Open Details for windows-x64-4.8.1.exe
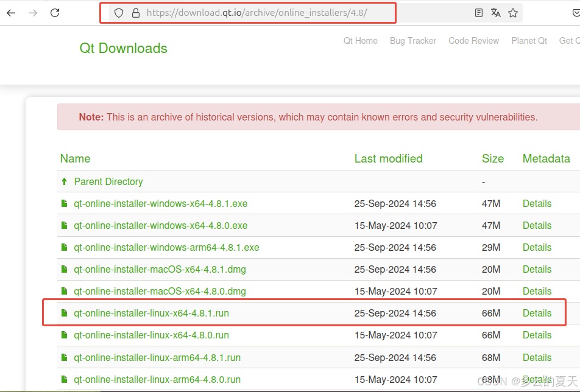Screen dimensions: 580x392 (x=537, y=203)
